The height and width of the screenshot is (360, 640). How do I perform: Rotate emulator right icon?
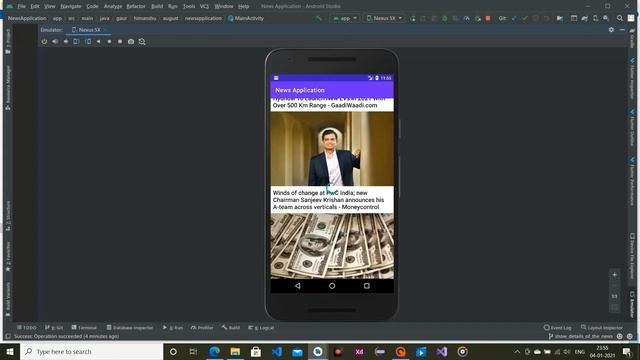click(88, 42)
